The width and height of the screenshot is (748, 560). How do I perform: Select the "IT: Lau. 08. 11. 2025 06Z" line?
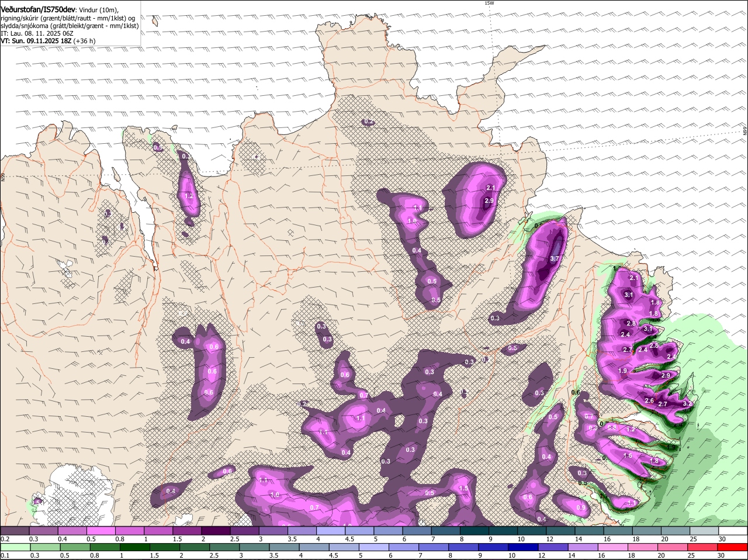(x=37, y=33)
